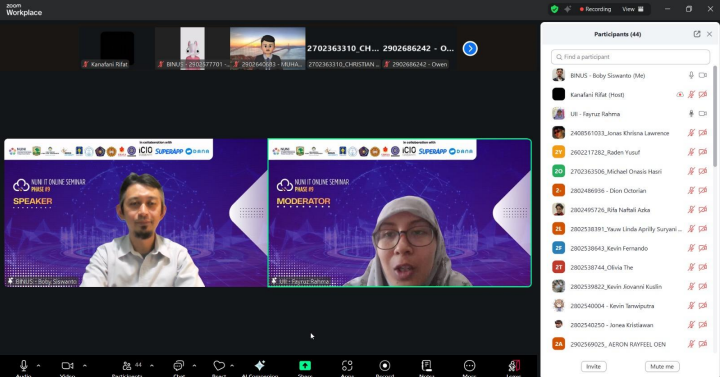The height and width of the screenshot is (377, 721).
Task: Click 2F avatar of Kevin Fernando
Action: (558, 248)
